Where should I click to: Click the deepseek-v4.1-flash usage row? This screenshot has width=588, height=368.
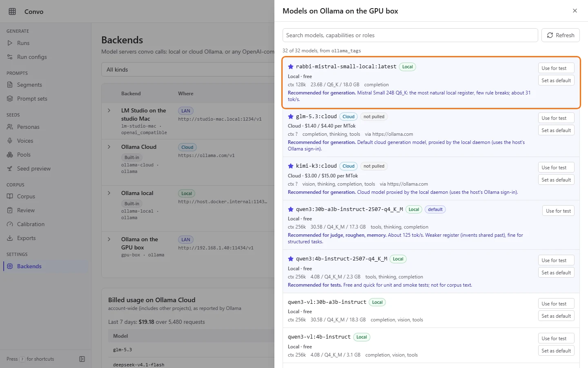191,364
